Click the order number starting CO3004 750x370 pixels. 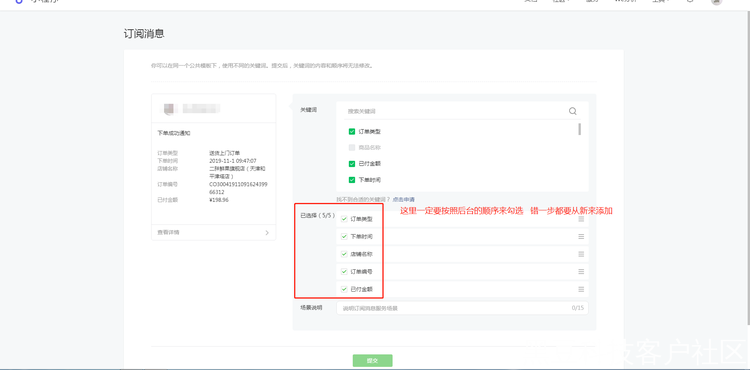238,188
